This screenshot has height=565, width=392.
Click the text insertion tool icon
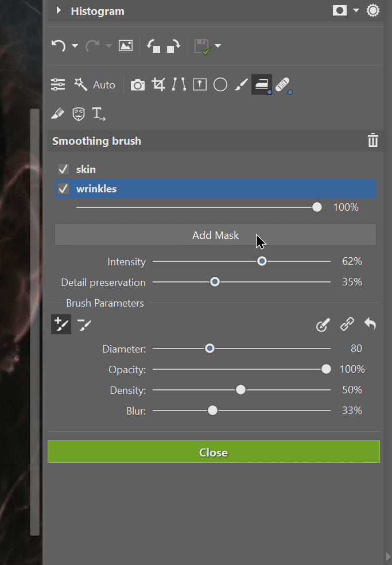coord(99,114)
